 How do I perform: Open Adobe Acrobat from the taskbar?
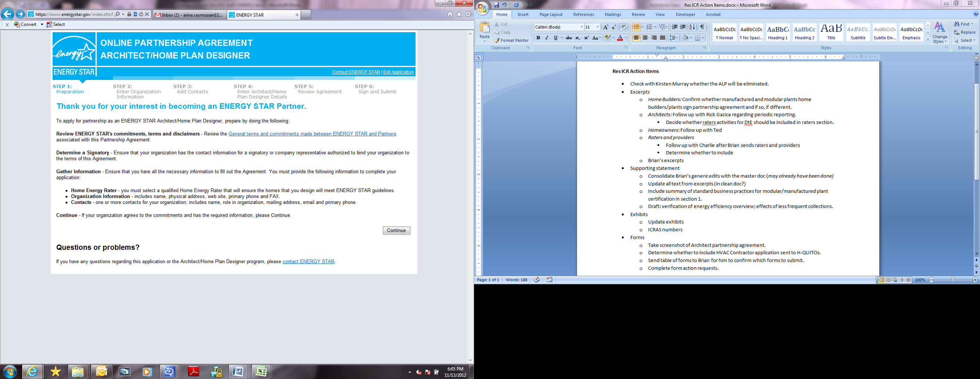[x=194, y=371]
